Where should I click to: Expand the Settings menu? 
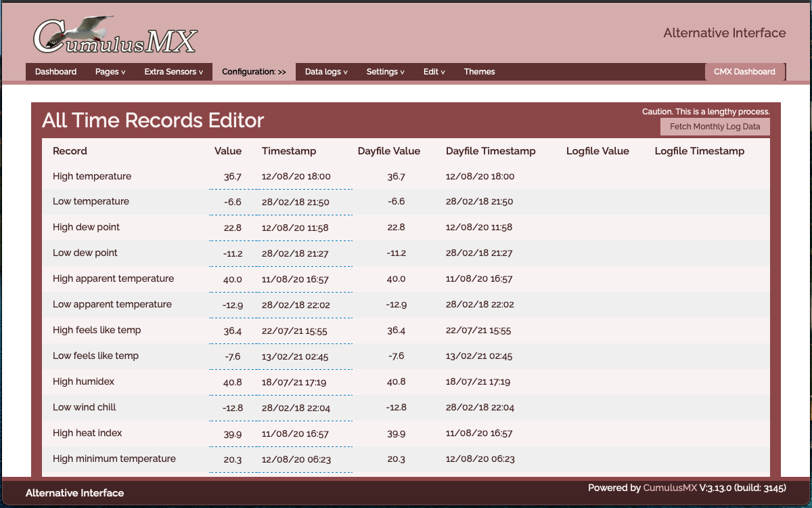tap(385, 72)
